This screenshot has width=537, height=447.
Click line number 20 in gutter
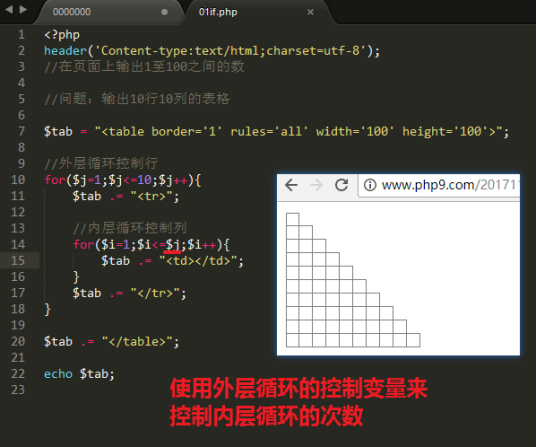pos(18,342)
